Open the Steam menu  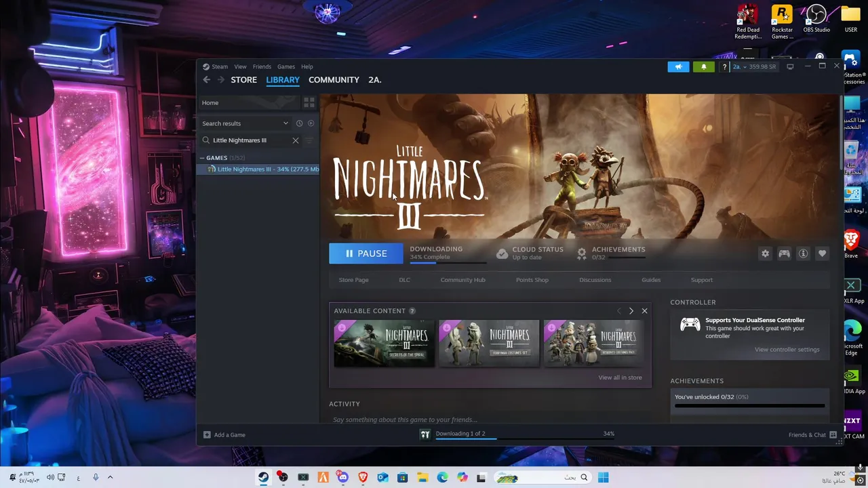click(x=216, y=67)
